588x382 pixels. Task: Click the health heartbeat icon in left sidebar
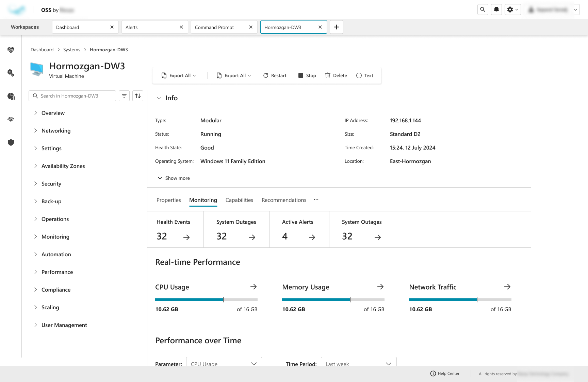pos(11,50)
